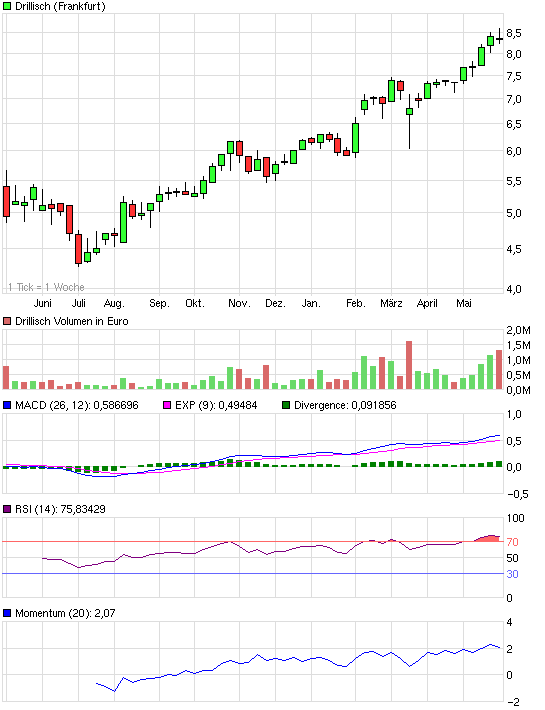Select the 'Drillisch (Frankfurt)' chart title
This screenshot has width=545, height=710.
click(60, 6)
